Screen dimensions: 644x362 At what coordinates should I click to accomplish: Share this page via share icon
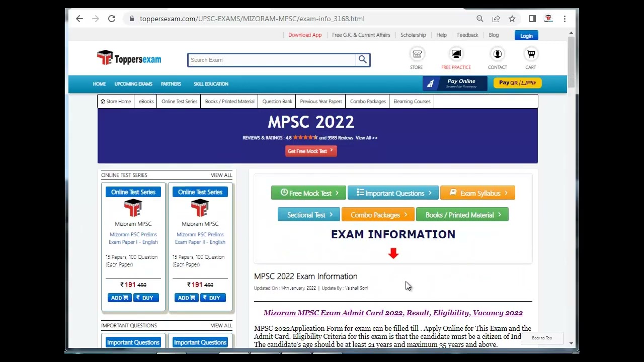(x=496, y=19)
